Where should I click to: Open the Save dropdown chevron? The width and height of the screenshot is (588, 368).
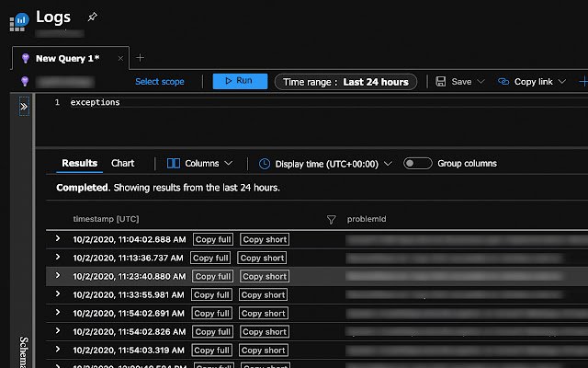(x=481, y=82)
